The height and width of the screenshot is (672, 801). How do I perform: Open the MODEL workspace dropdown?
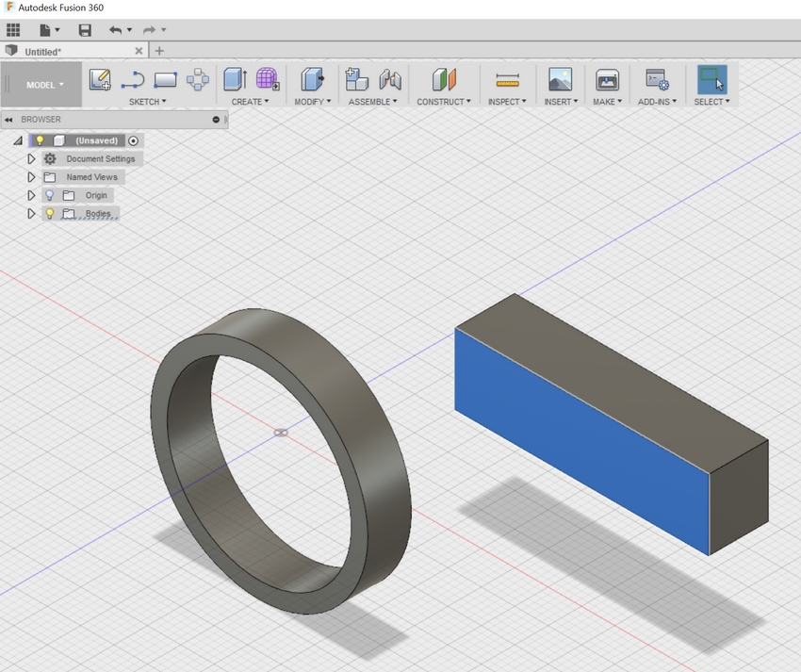(x=41, y=84)
